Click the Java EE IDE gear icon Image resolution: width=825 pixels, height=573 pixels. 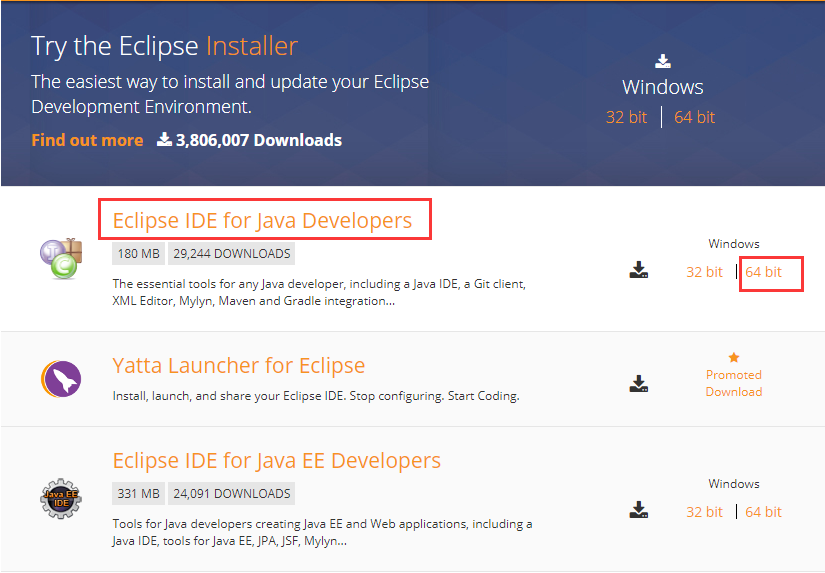(61, 498)
